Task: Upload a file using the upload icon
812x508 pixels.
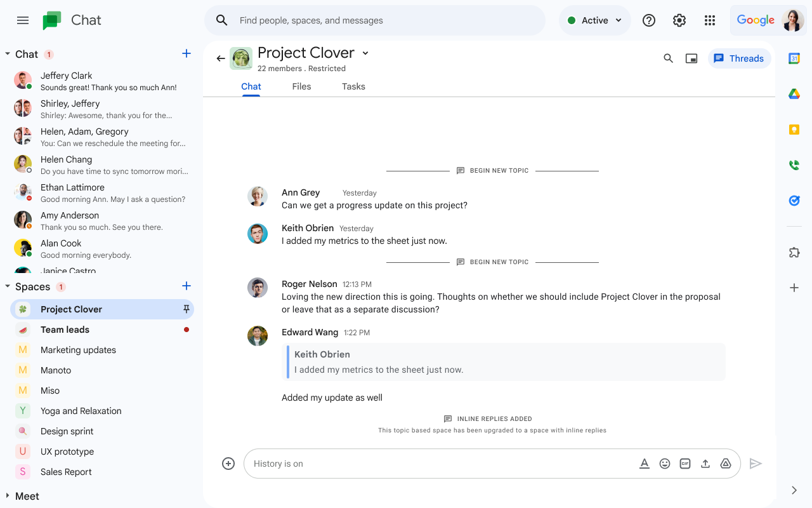Action: point(705,464)
